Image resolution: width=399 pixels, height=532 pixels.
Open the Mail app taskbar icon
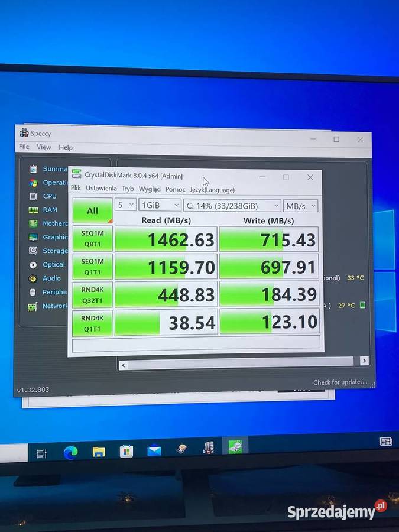(154, 451)
